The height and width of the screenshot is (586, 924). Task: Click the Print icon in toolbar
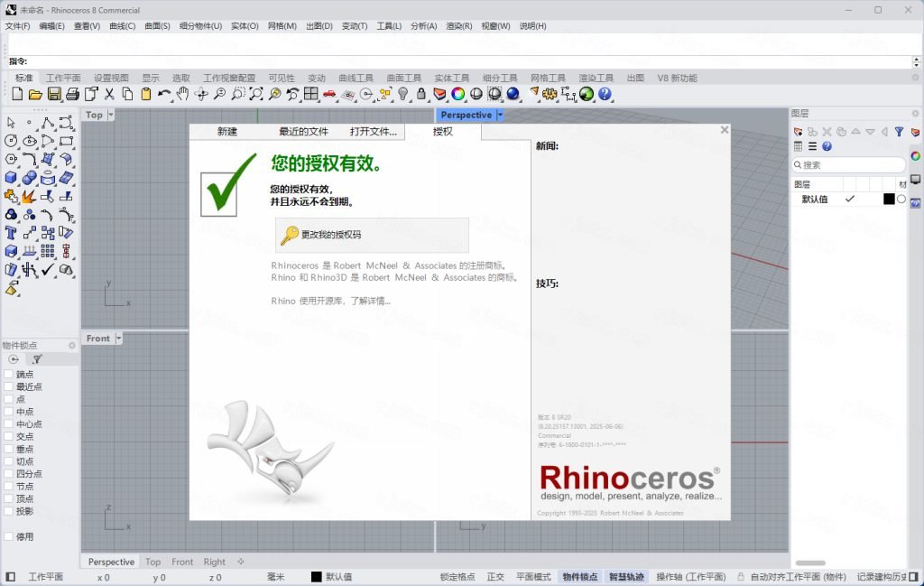[x=72, y=94]
